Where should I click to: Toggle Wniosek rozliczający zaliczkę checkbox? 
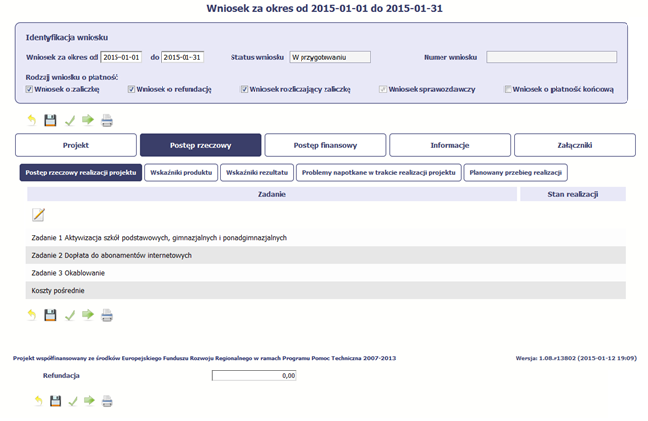click(244, 89)
